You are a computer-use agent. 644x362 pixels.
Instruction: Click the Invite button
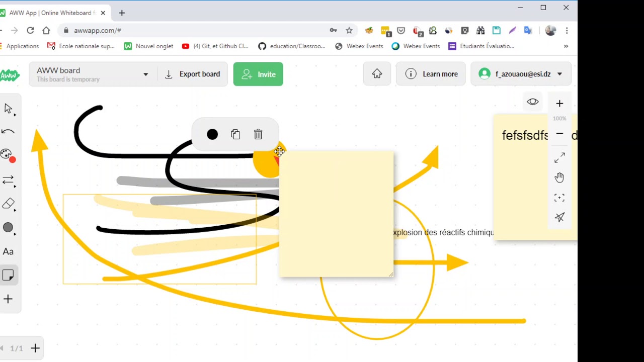(258, 74)
